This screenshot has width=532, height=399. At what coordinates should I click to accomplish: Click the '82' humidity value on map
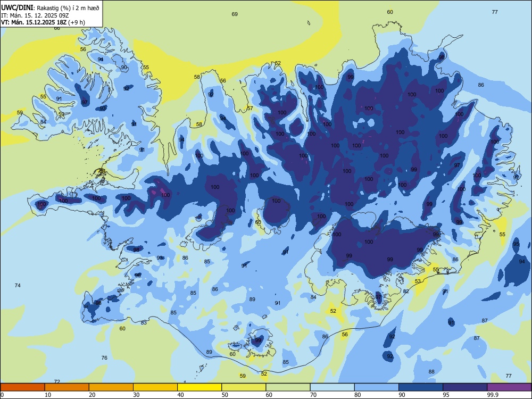(406, 292)
